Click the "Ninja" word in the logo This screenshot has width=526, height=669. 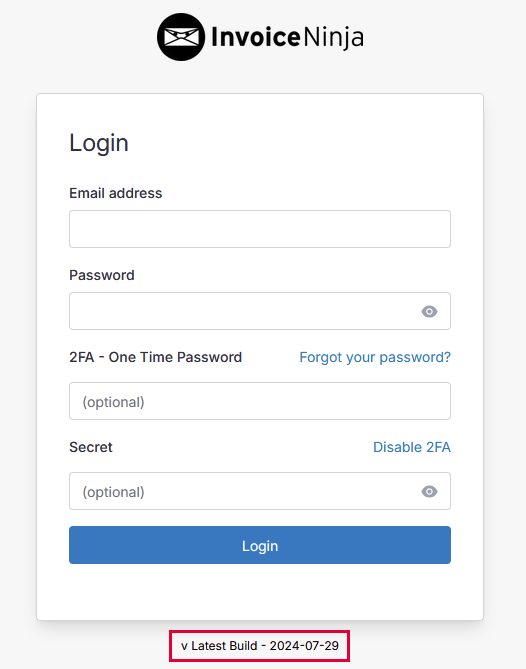[x=334, y=38]
